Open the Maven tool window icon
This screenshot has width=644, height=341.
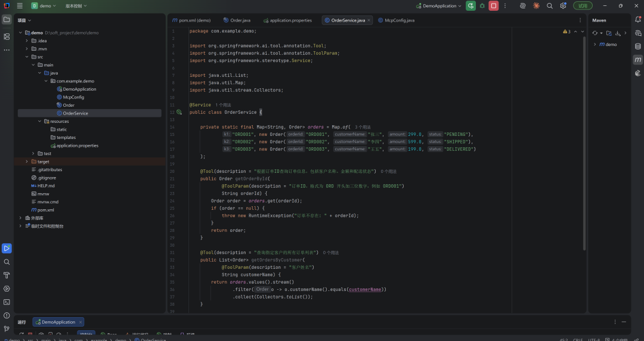(x=637, y=60)
